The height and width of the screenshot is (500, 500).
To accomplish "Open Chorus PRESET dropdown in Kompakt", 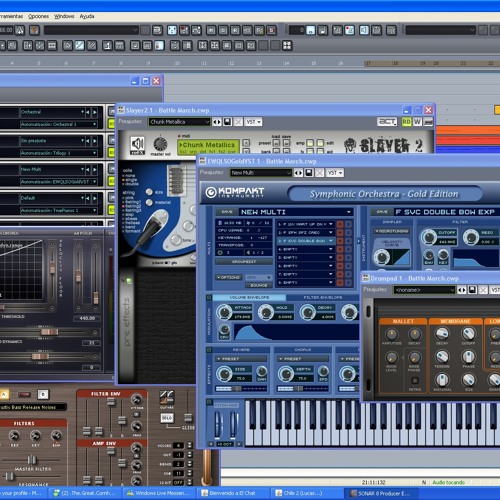I will click(303, 359).
